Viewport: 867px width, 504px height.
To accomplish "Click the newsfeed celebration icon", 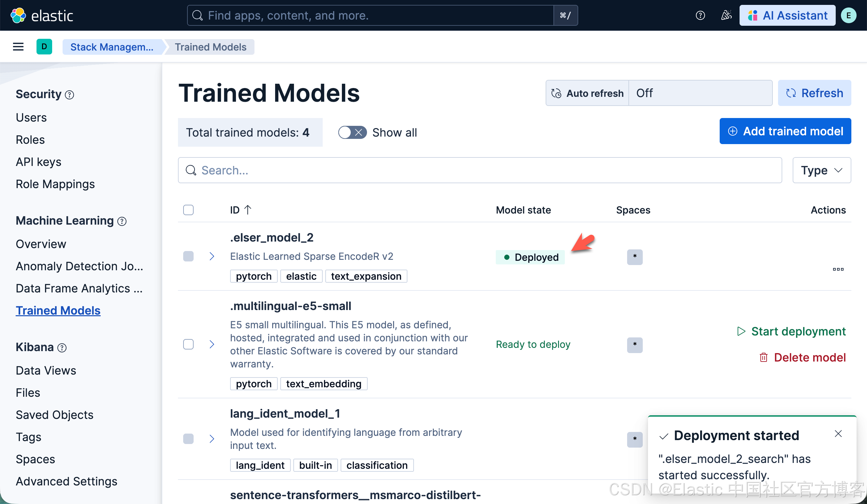I will point(726,15).
